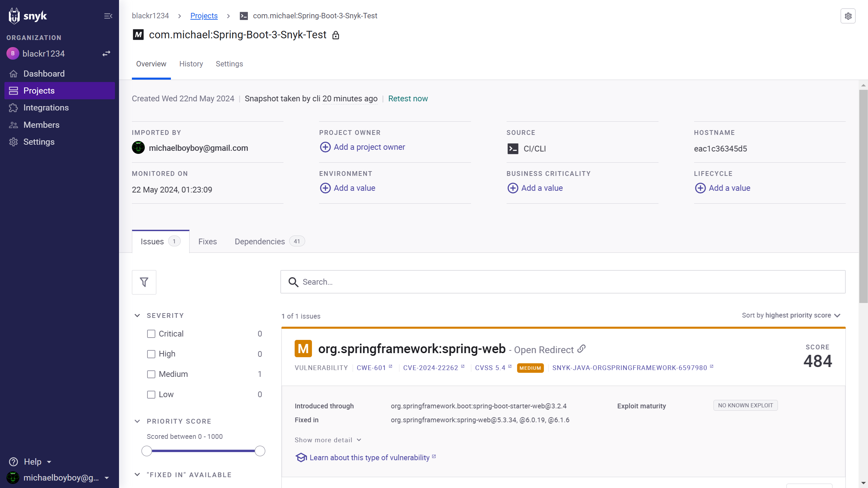This screenshot has height=488, width=868.
Task: Click the medium severity M badge
Action: pos(303,349)
